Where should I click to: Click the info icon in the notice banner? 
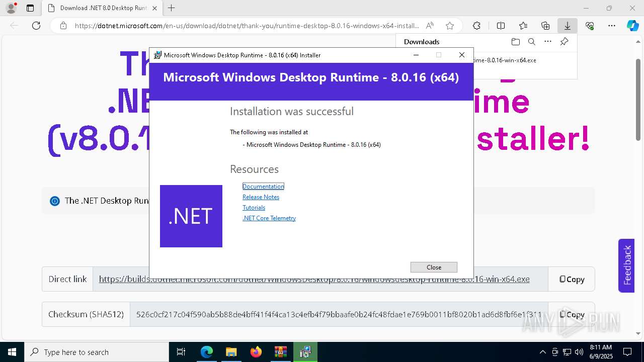pos(54,201)
